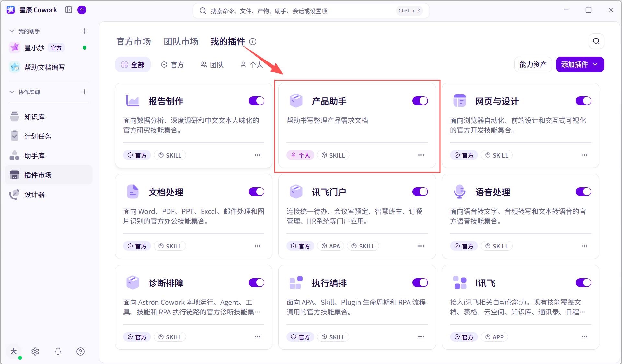Collapse the sidebar panel icon
This screenshot has height=364, width=622.
tap(69, 10)
